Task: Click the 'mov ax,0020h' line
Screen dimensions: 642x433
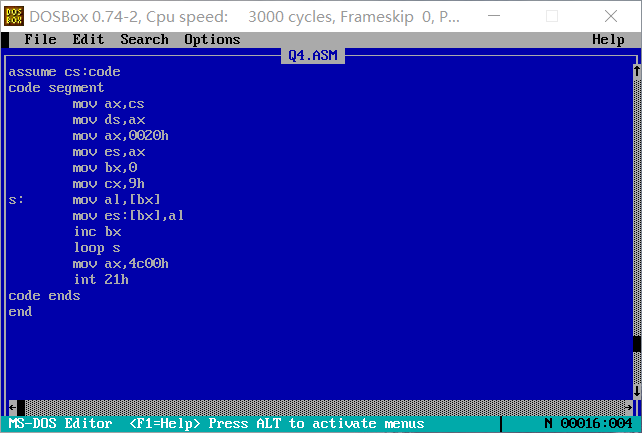Action: (120, 135)
